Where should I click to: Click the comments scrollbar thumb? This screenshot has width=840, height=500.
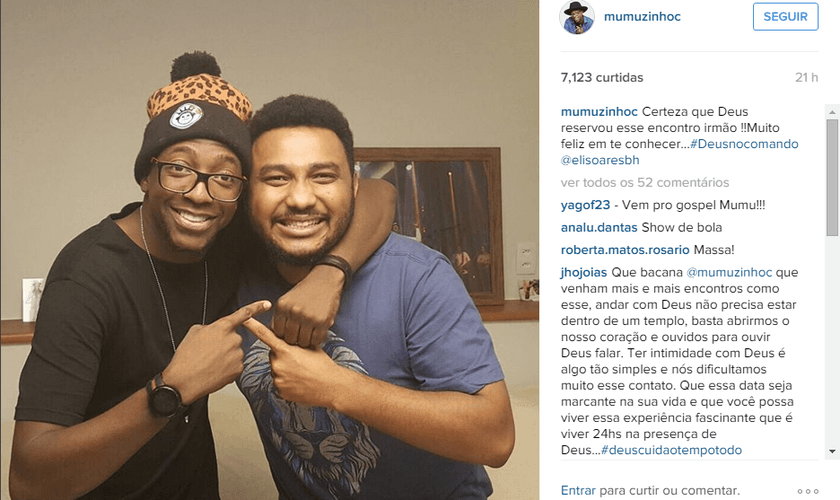[832, 177]
